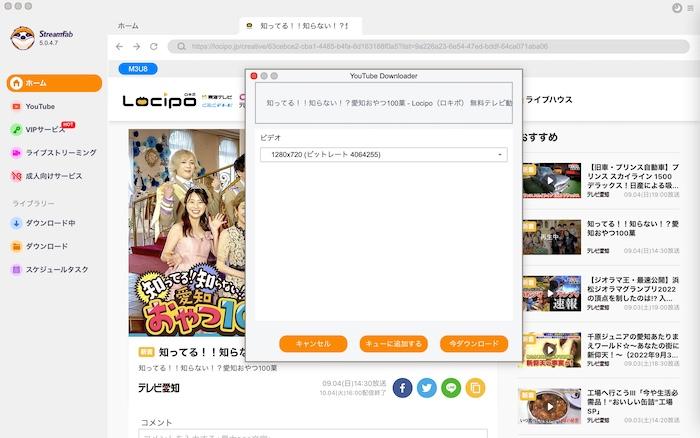Share via LINE
This screenshot has width=700, height=438.
451,388
